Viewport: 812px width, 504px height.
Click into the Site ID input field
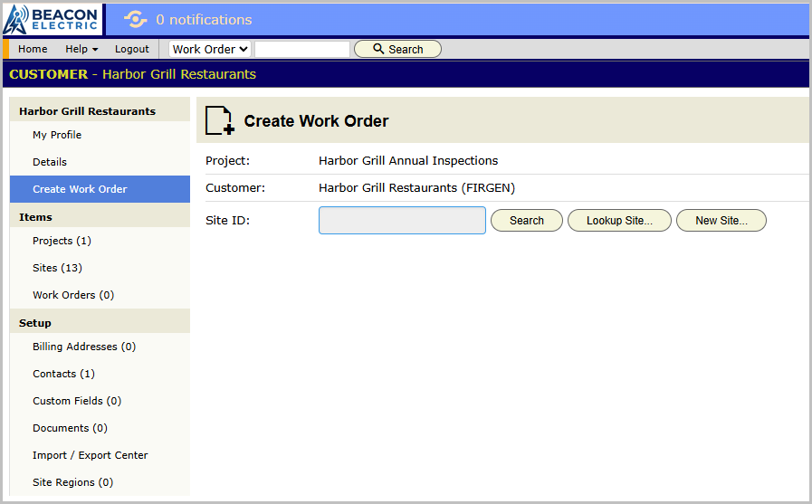pyautogui.click(x=402, y=221)
